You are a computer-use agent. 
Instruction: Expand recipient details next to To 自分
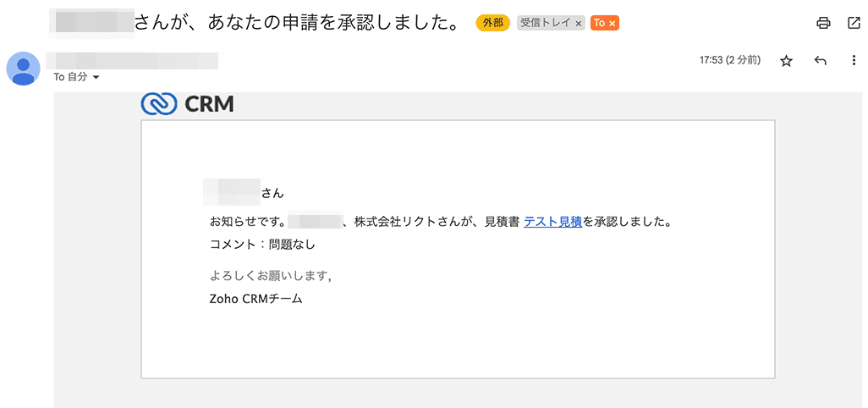(x=96, y=78)
